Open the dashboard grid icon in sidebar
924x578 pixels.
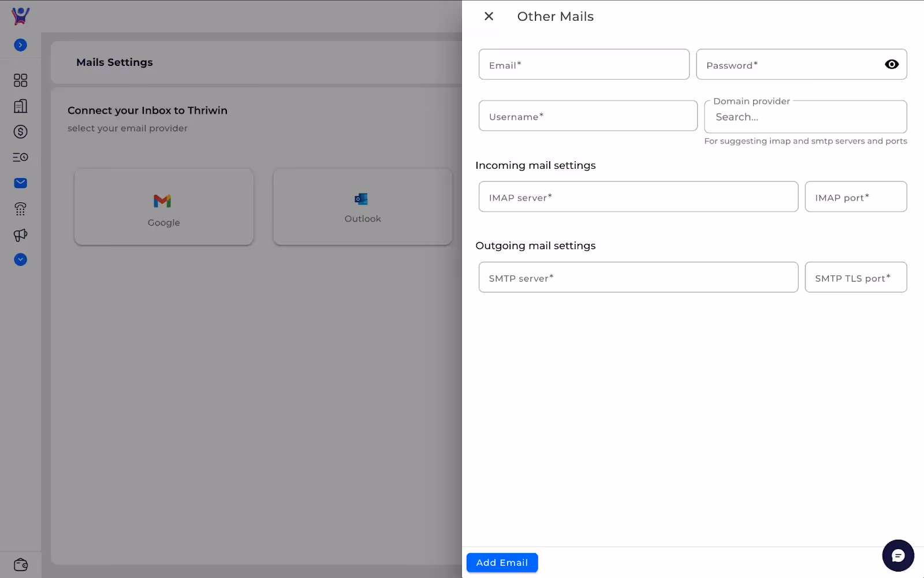pyautogui.click(x=20, y=80)
